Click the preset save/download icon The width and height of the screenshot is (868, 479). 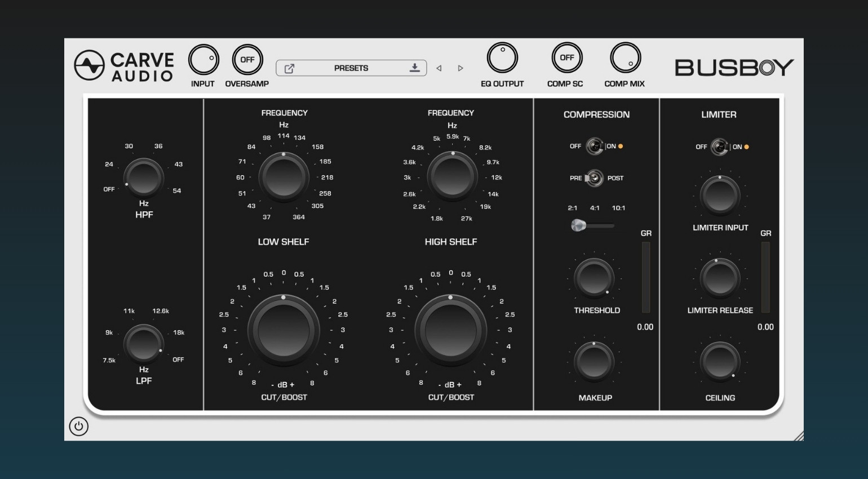click(415, 68)
